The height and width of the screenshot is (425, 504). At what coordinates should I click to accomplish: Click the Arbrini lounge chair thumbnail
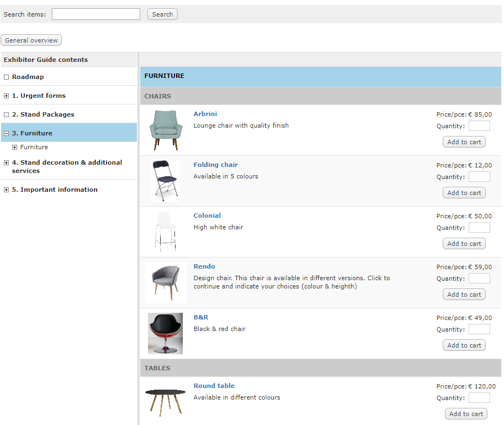[x=166, y=130]
